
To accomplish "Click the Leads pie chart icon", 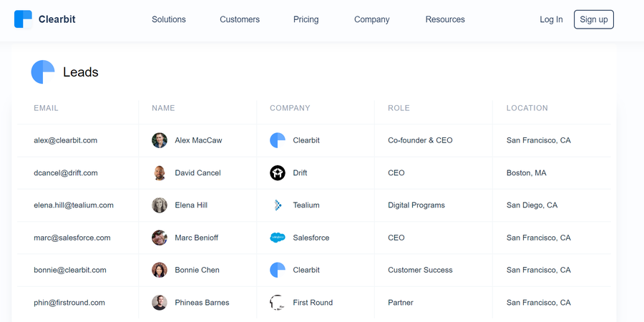I will [x=43, y=72].
